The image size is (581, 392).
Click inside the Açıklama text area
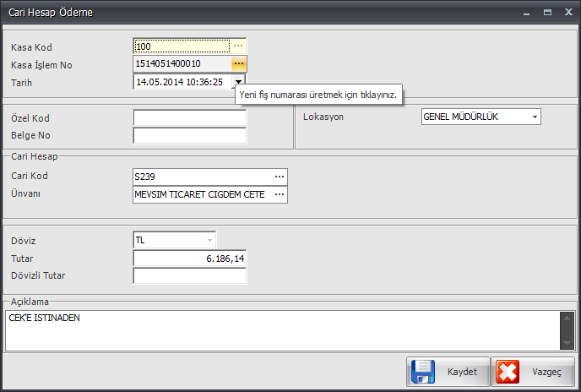[282, 331]
